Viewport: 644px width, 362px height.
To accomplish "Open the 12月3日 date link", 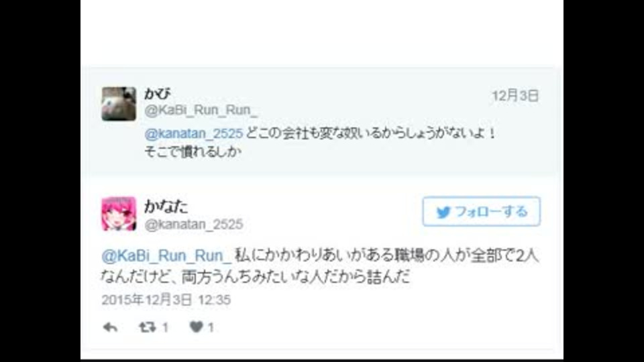I will point(515,96).
